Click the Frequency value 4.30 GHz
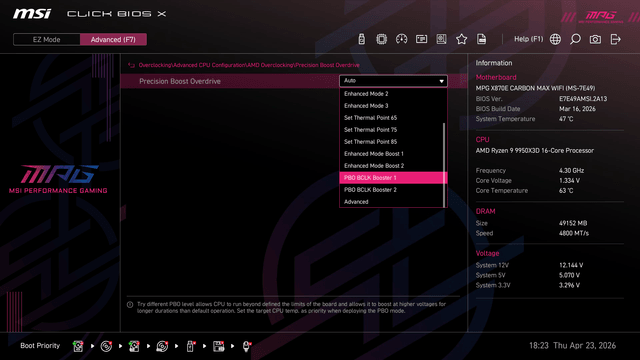 [571, 171]
